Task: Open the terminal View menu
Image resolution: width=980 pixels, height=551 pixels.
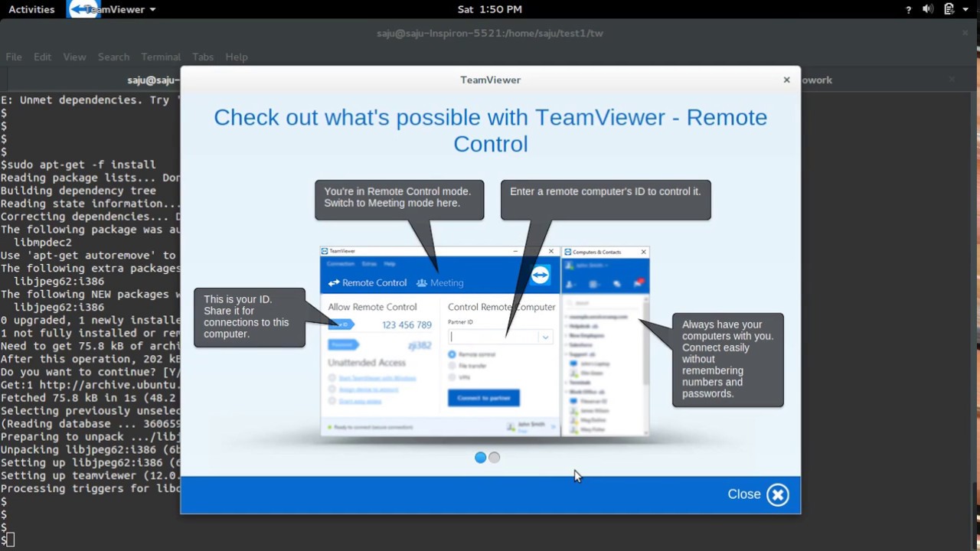Action: [x=74, y=57]
